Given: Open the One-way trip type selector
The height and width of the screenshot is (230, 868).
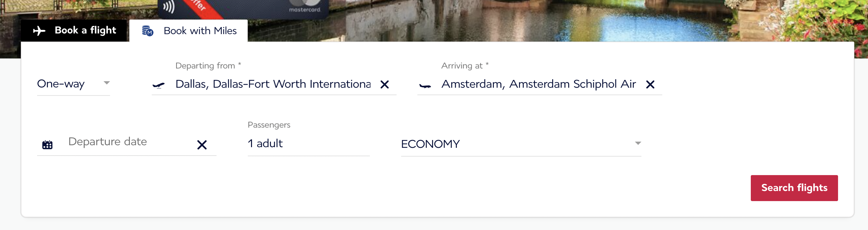Looking at the screenshot, I should pos(74,84).
